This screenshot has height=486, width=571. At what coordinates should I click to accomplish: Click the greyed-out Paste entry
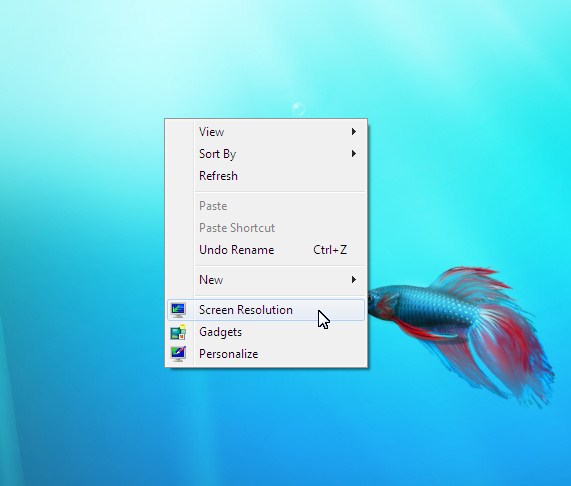(x=266, y=206)
